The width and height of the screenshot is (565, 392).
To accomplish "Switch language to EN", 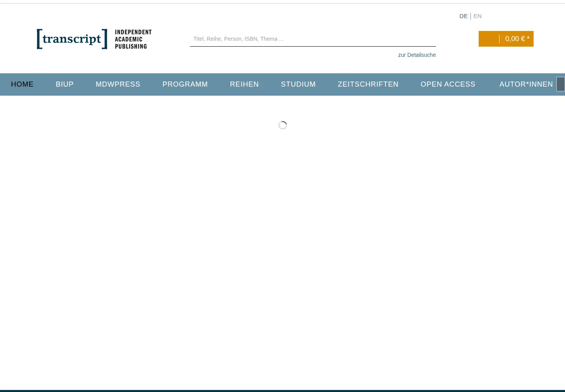I will click(x=478, y=16).
